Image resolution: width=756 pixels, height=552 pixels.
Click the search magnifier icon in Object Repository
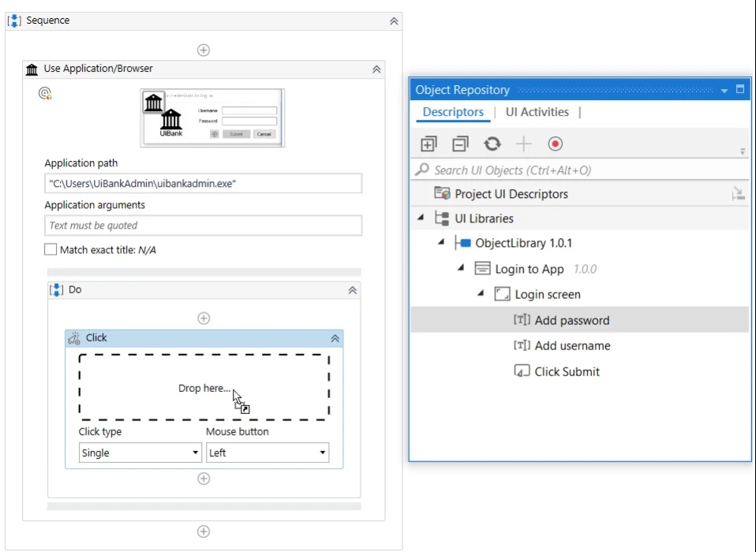422,169
